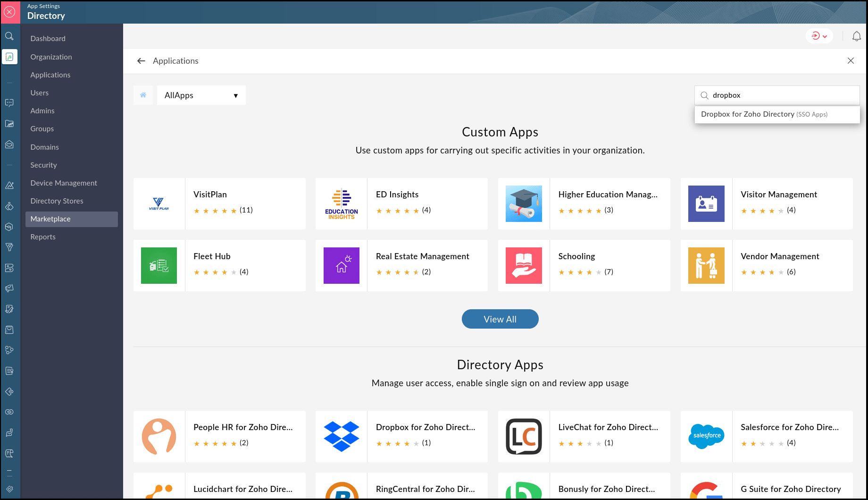Open the LiveChat LC logo

524,437
